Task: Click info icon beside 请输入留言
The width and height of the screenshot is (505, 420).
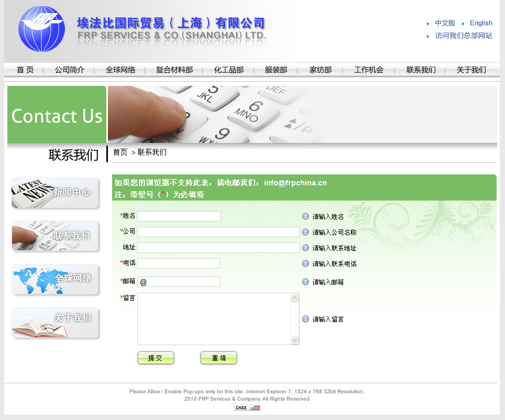Action: click(305, 319)
